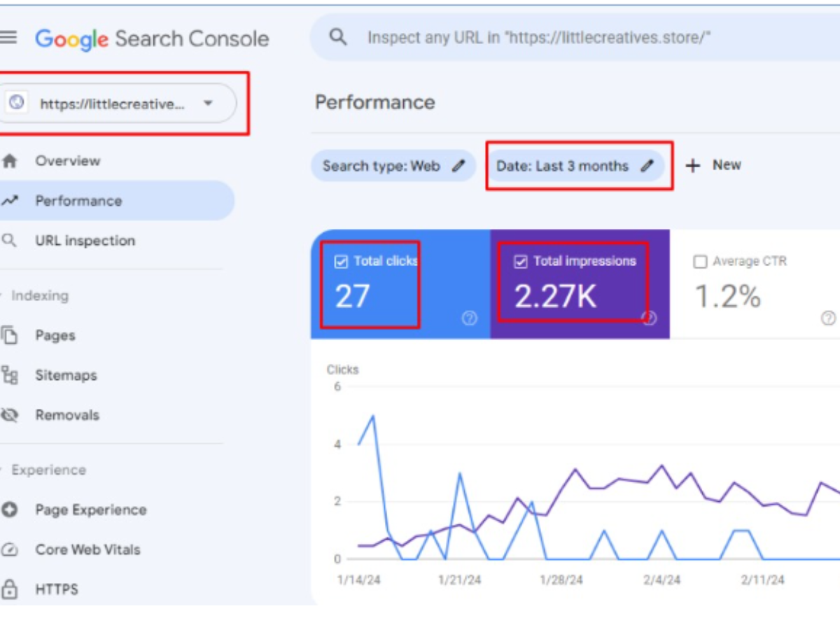Click the HTTPS padlock icon
The image size is (840, 630).
10,589
